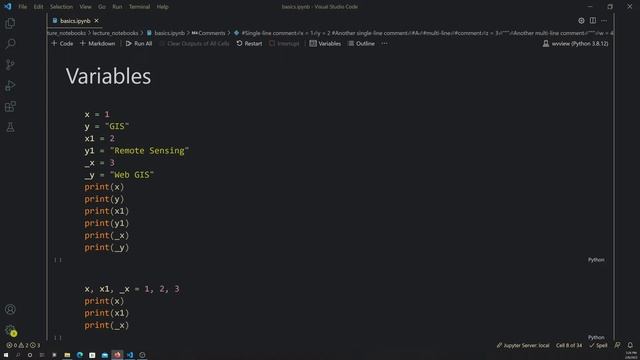
Task: Show errors and warnings count in status bar
Action: click(x=23, y=345)
